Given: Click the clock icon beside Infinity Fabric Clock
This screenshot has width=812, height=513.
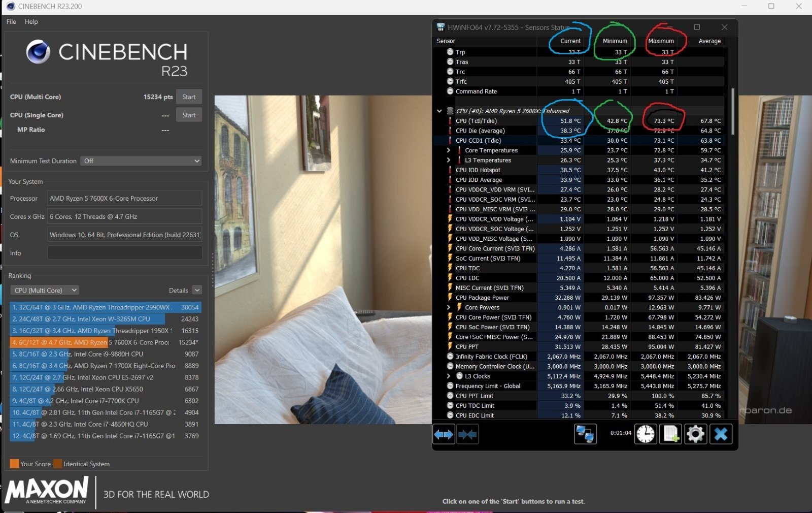Looking at the screenshot, I should tap(450, 357).
